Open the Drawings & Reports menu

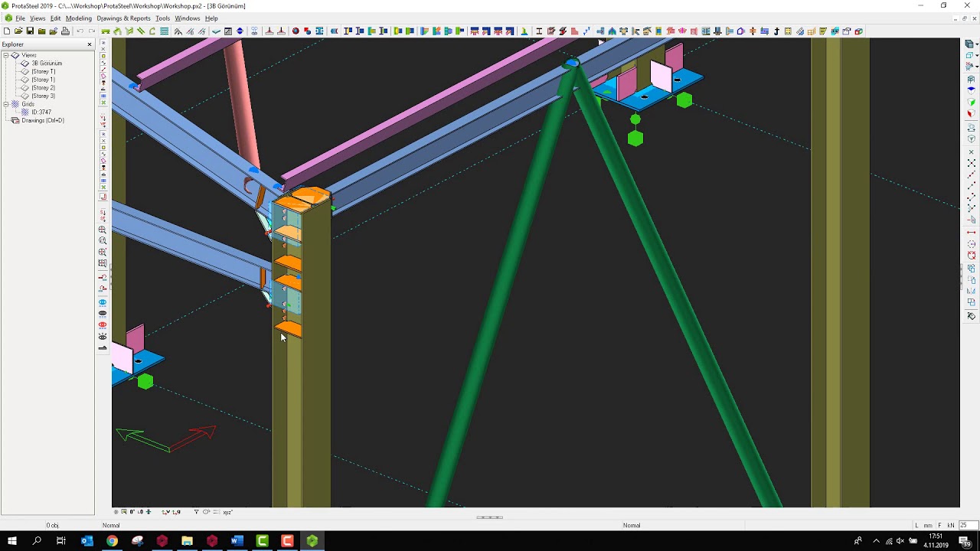pos(123,18)
